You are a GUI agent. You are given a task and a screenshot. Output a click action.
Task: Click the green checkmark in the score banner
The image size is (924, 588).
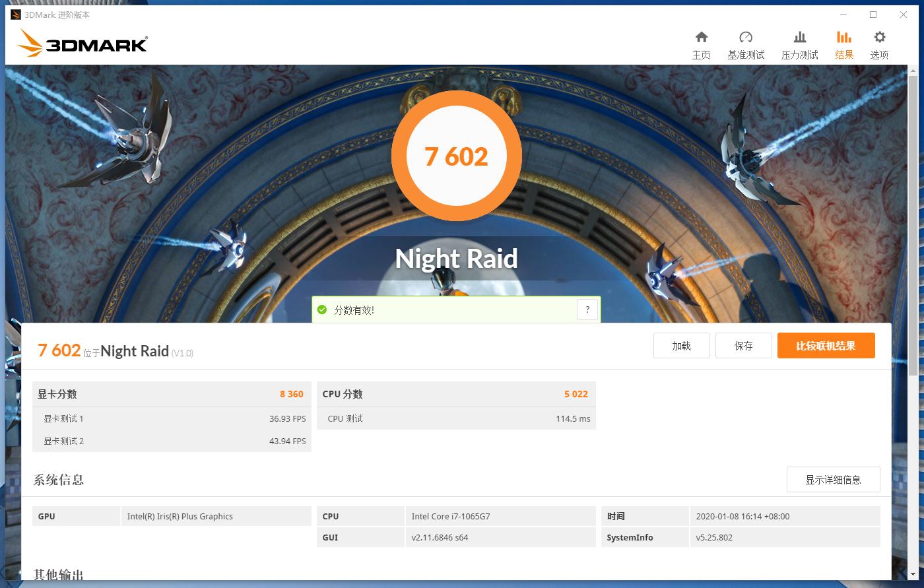322,309
